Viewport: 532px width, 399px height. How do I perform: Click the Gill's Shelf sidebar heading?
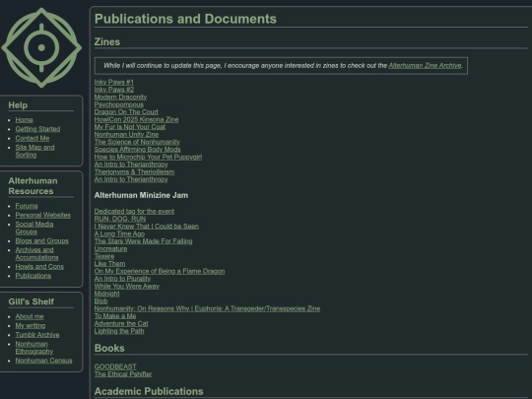(32, 301)
